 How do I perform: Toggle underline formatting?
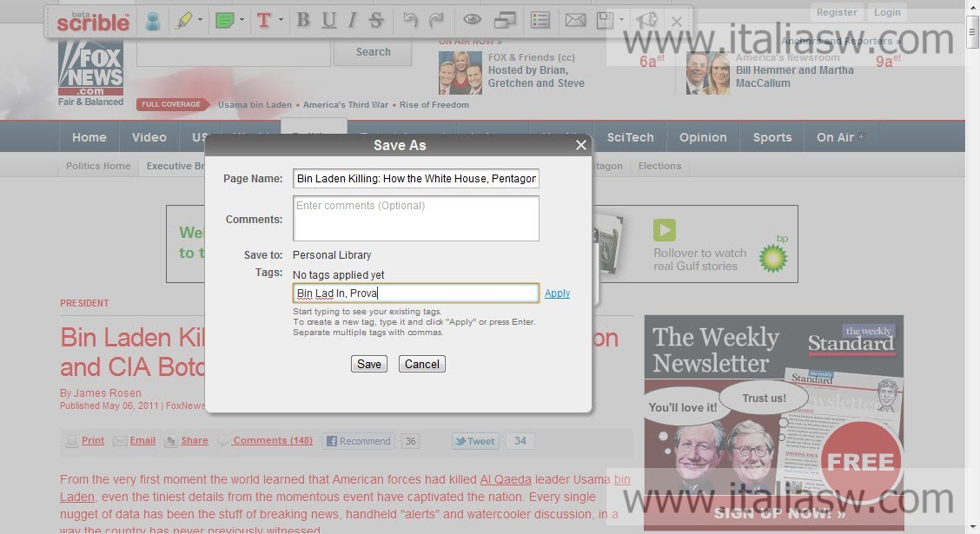(328, 21)
